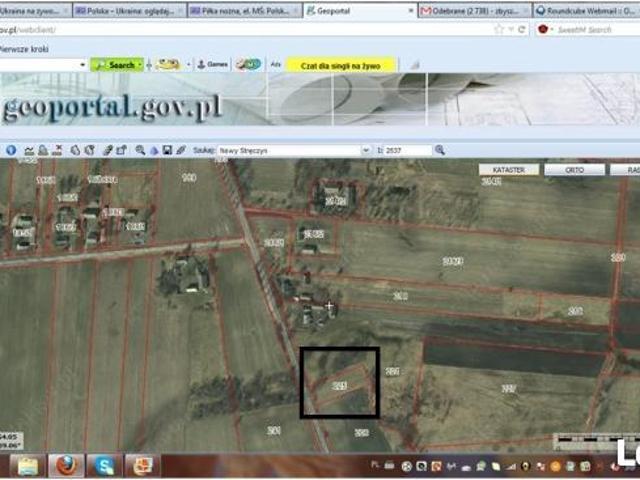Select the magnifier zoom tool in map toolbar
The width and height of the screenshot is (640, 480).
coord(140,150)
